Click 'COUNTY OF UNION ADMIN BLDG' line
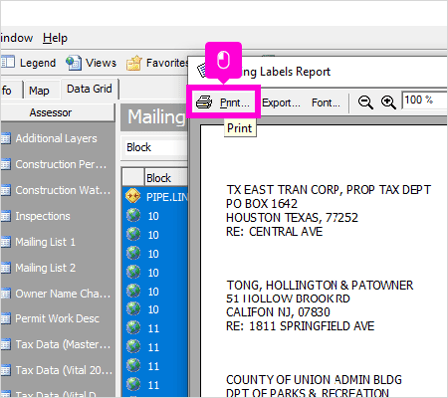 click(x=314, y=380)
